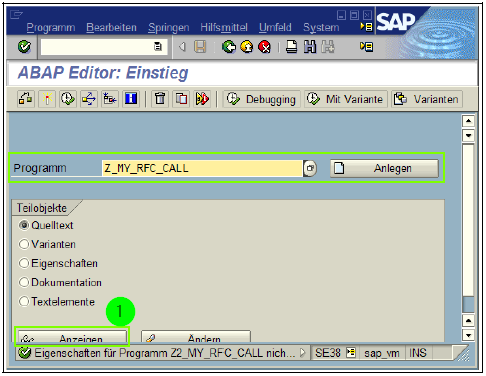Click the Display object list icon

pyautogui.click(x=110, y=99)
